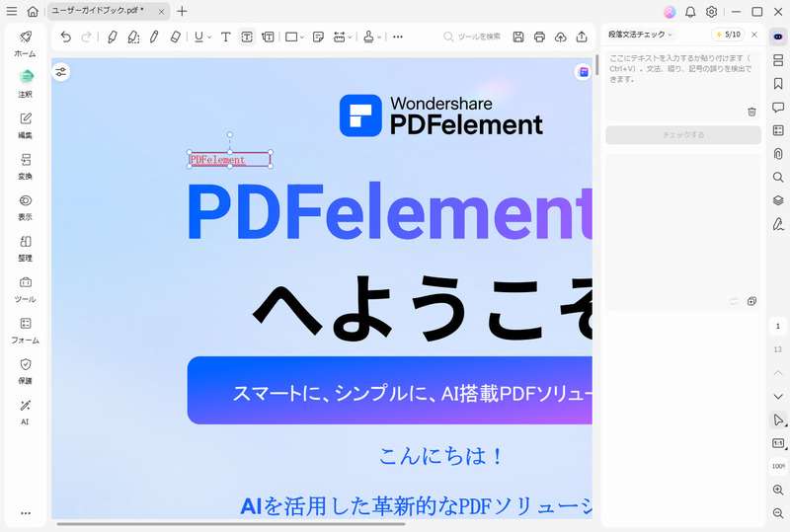Open the form fields panel
790x532 pixels.
778,130
